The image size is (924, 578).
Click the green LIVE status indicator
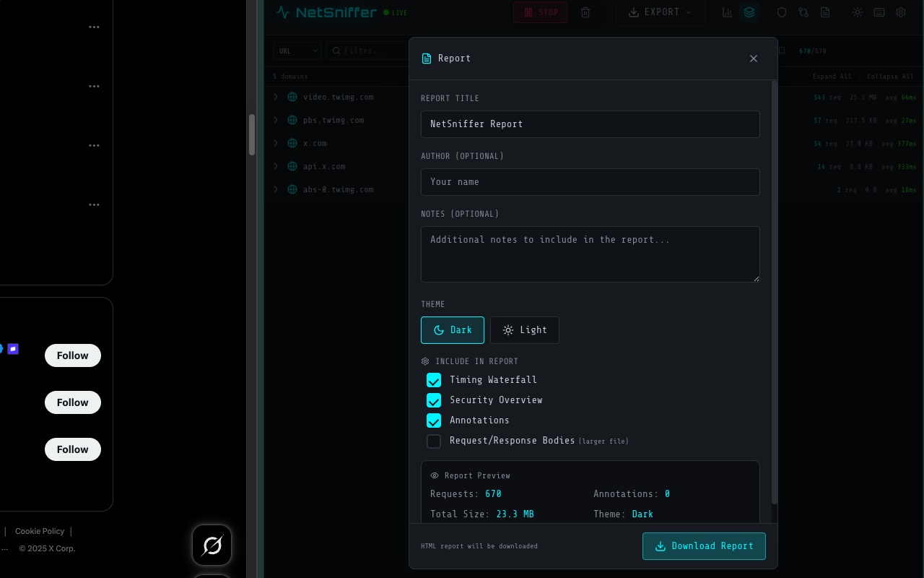pos(396,12)
